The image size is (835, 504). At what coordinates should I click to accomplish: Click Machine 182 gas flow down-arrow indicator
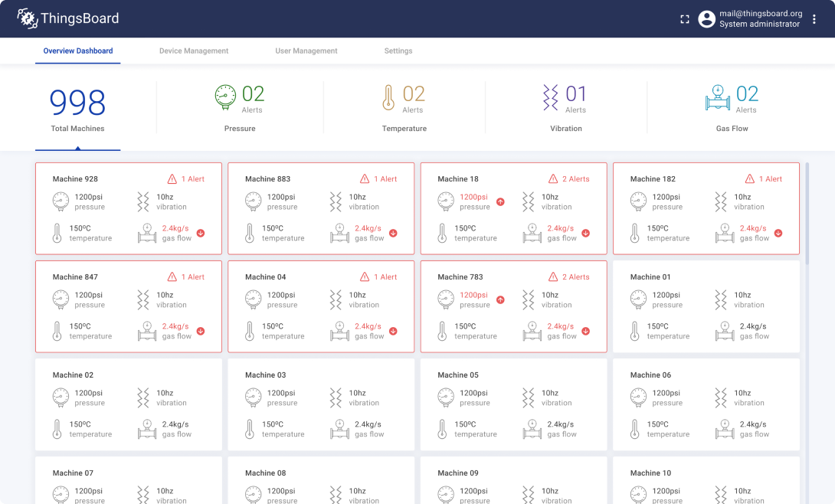tap(778, 233)
